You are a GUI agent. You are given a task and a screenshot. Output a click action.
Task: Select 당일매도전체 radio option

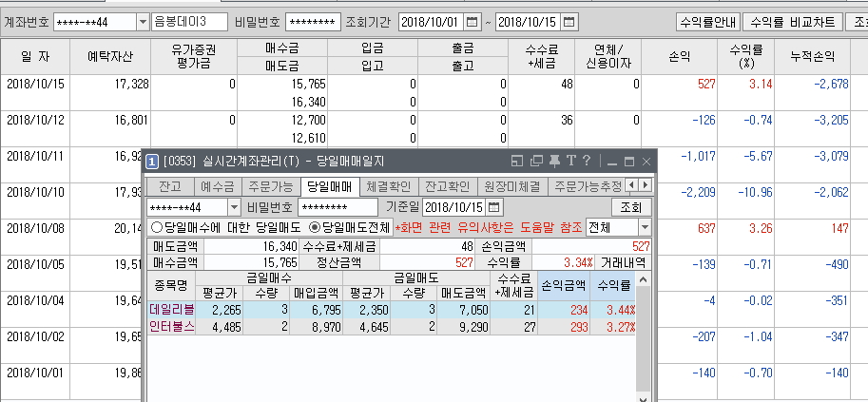(314, 227)
